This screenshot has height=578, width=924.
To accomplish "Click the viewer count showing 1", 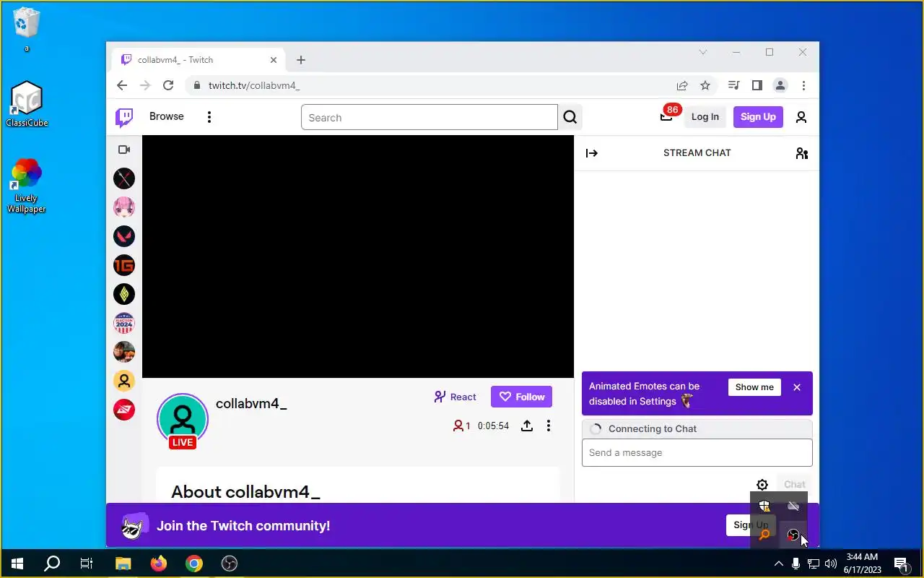I will 461,426.
